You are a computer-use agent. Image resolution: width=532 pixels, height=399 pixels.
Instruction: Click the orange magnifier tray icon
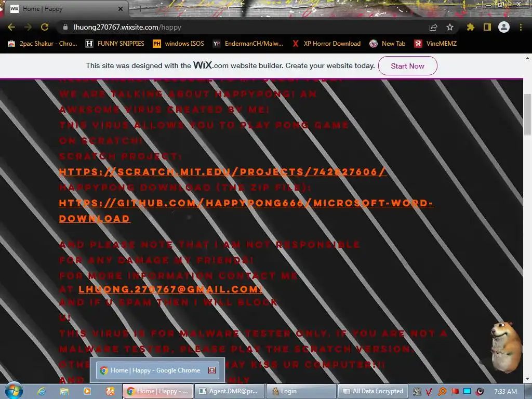pos(442,392)
